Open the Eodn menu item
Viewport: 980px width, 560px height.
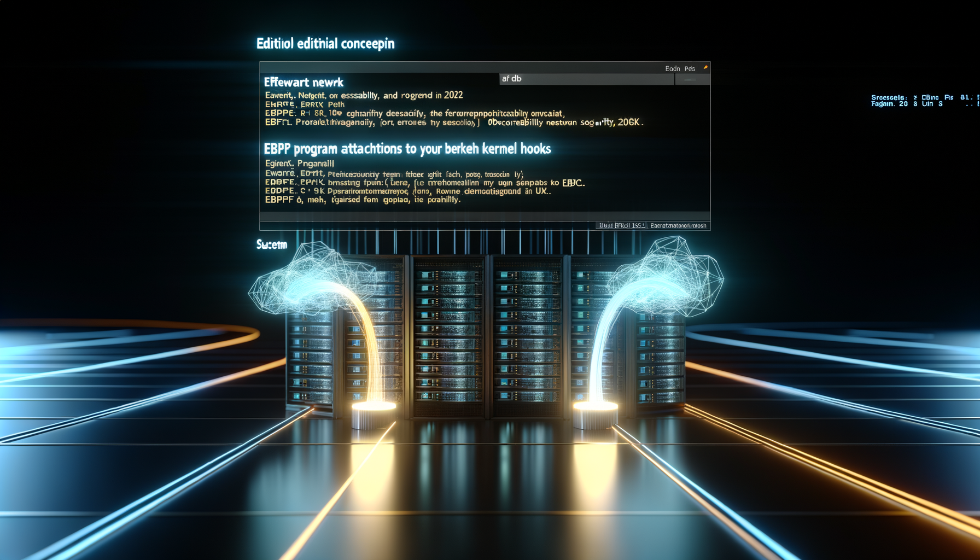pyautogui.click(x=673, y=68)
